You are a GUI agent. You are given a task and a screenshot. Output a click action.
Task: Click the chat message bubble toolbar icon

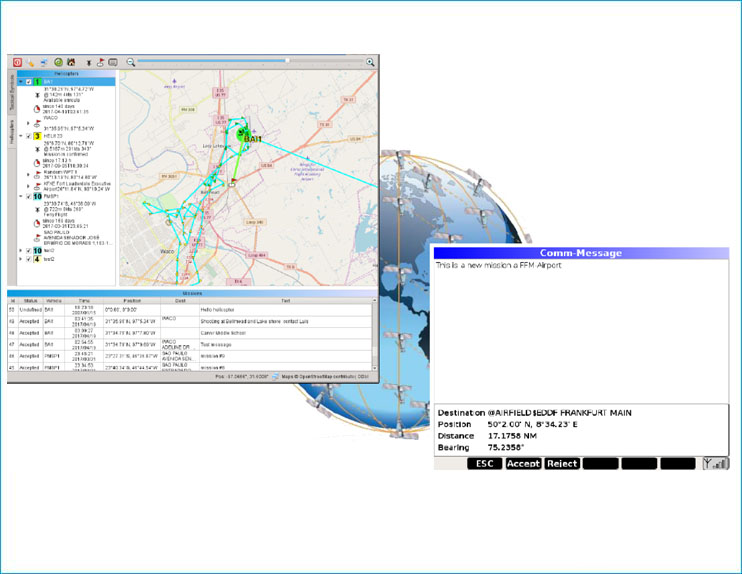113,62
